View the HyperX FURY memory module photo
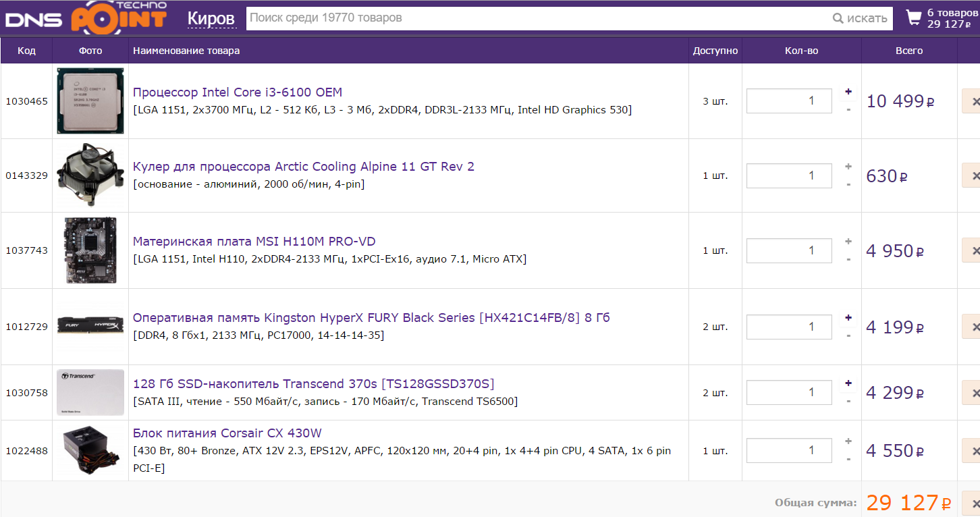This screenshot has width=980, height=517. pyautogui.click(x=90, y=326)
